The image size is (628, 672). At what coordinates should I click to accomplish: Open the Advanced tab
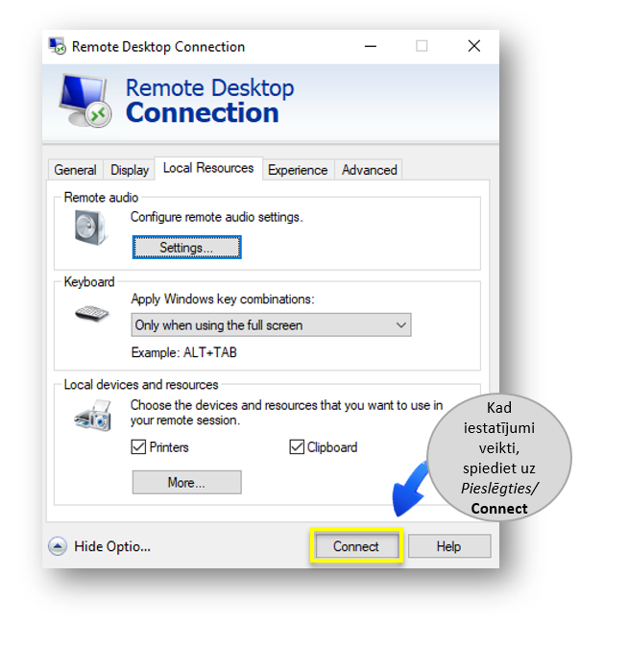pyautogui.click(x=369, y=170)
